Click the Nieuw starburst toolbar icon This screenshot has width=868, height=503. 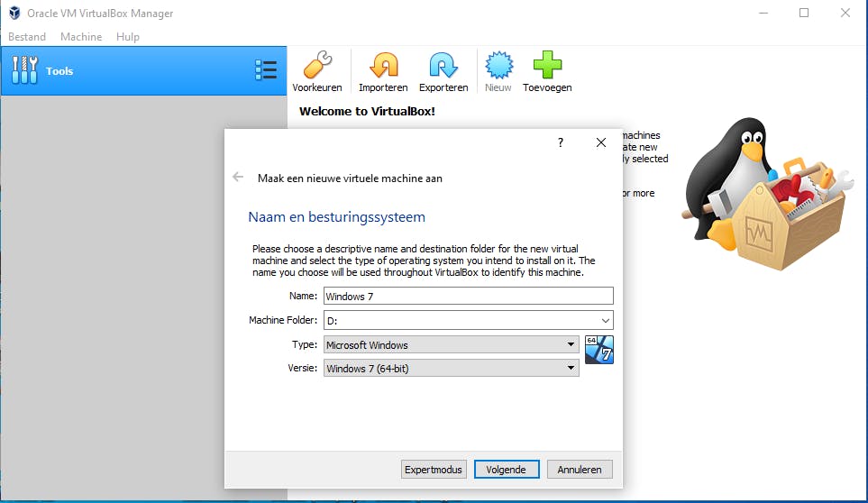click(x=498, y=65)
